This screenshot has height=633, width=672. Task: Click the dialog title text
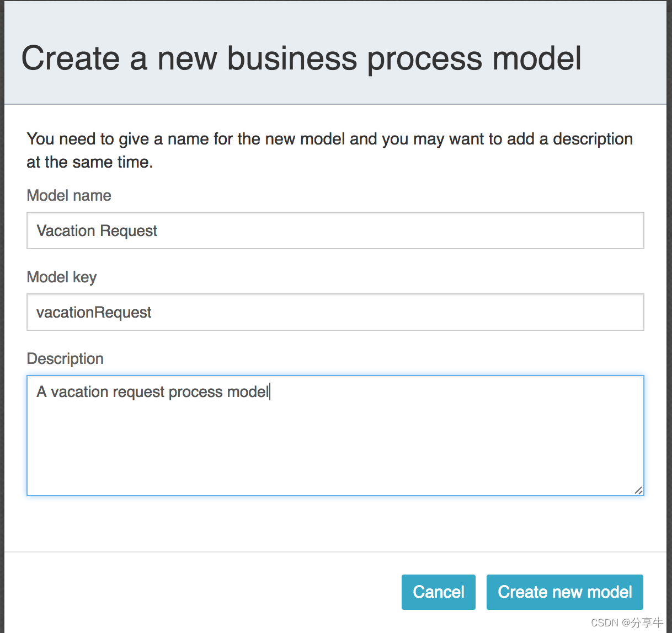[301, 58]
